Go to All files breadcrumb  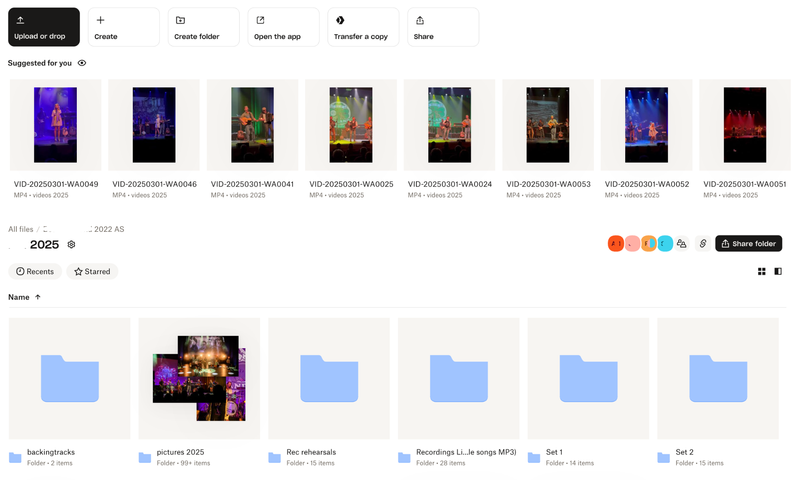pos(20,229)
